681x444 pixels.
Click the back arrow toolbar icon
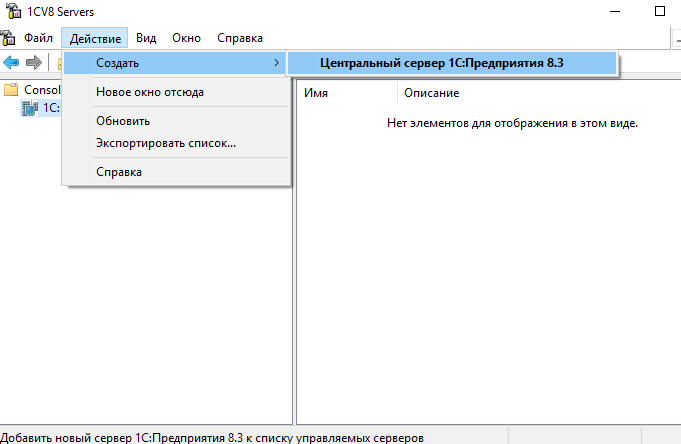tap(11, 63)
